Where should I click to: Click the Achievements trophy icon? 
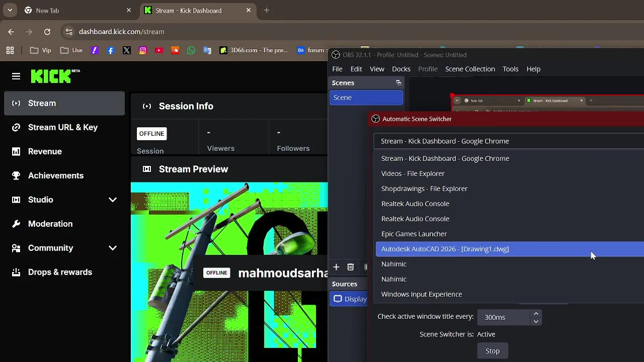[x=16, y=175]
